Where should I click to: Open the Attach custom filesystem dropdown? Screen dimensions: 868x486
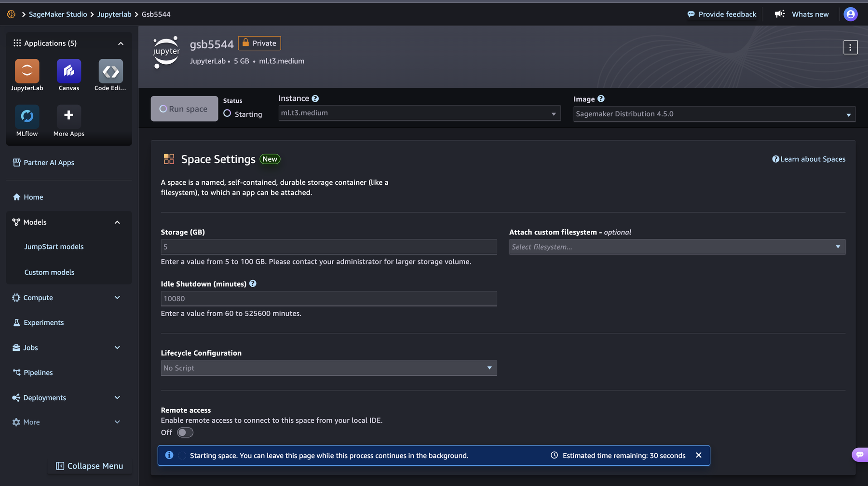click(x=677, y=247)
